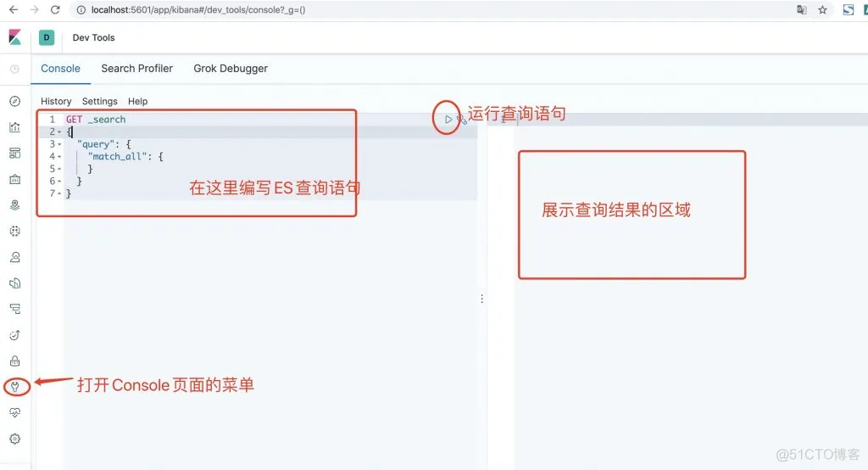Open SIEM lock icon in sidebar
Screen dimensions: 868x470
point(15,361)
